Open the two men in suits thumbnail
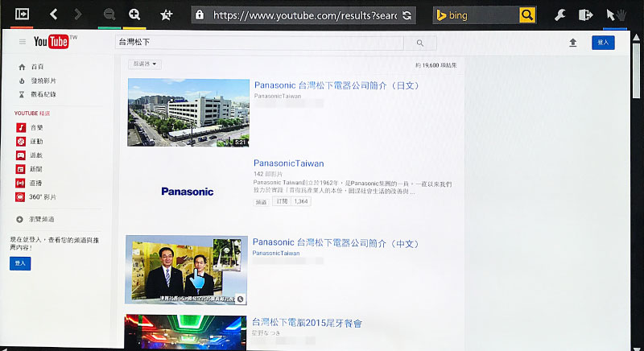Screen dimensions: 644x351 tap(187, 270)
